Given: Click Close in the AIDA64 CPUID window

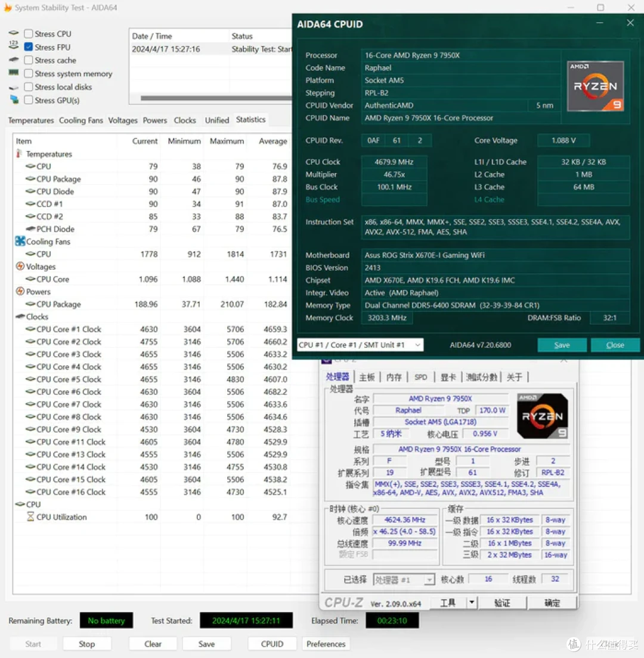Looking at the screenshot, I should click(615, 345).
